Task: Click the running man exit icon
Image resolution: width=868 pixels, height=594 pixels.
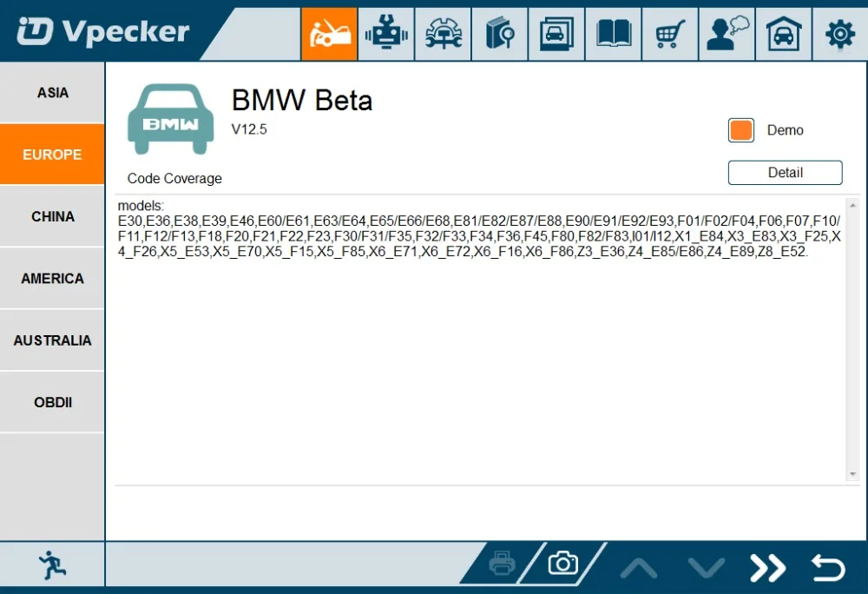Action: [x=52, y=565]
